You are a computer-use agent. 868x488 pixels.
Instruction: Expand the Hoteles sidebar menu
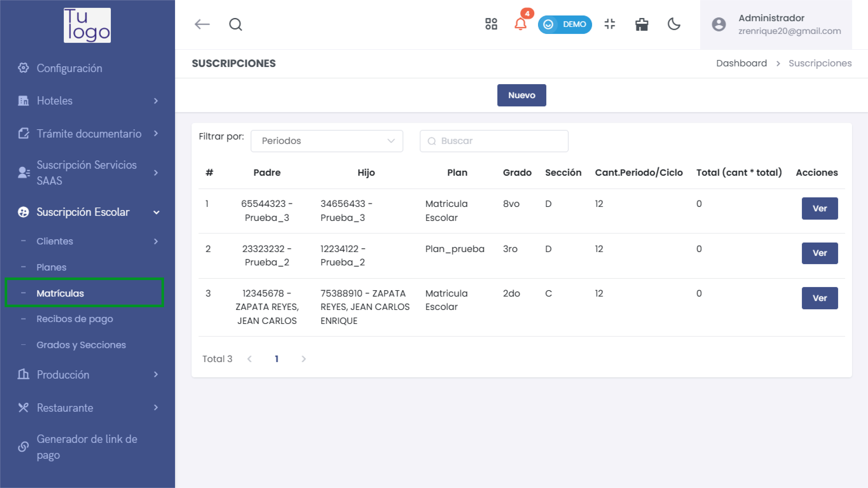coord(88,101)
